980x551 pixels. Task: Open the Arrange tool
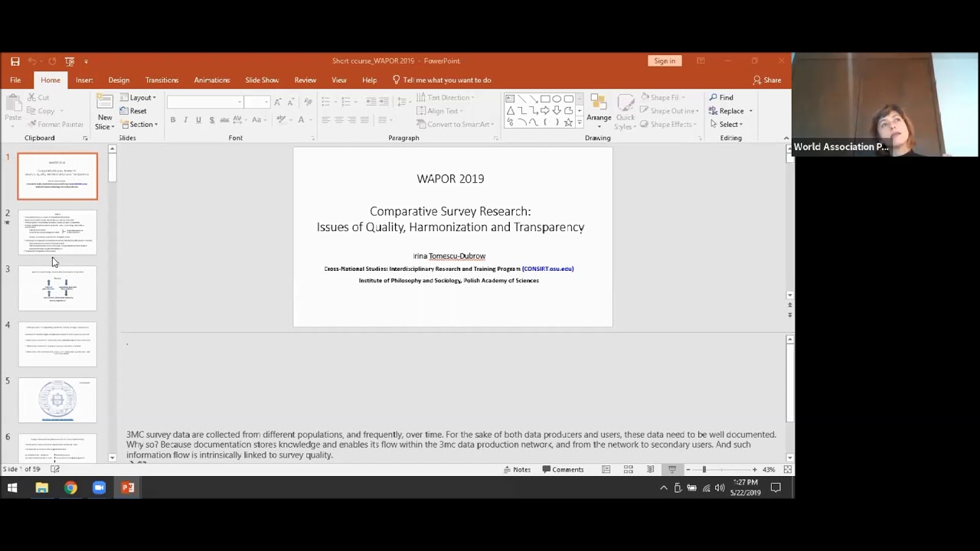click(x=599, y=109)
